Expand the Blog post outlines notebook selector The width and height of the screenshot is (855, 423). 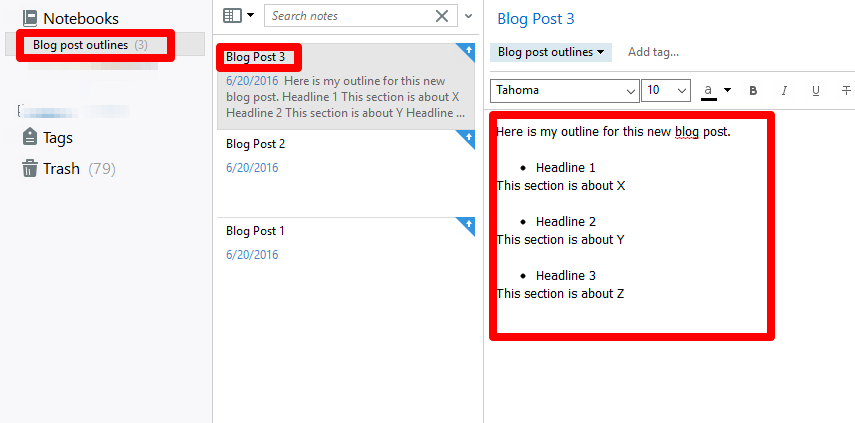(x=550, y=52)
